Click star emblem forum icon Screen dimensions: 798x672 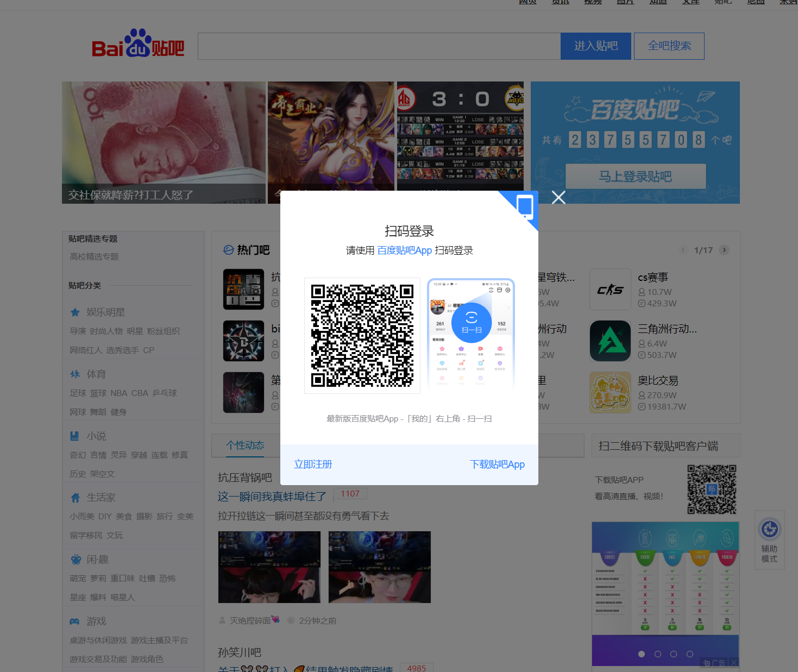point(243,341)
